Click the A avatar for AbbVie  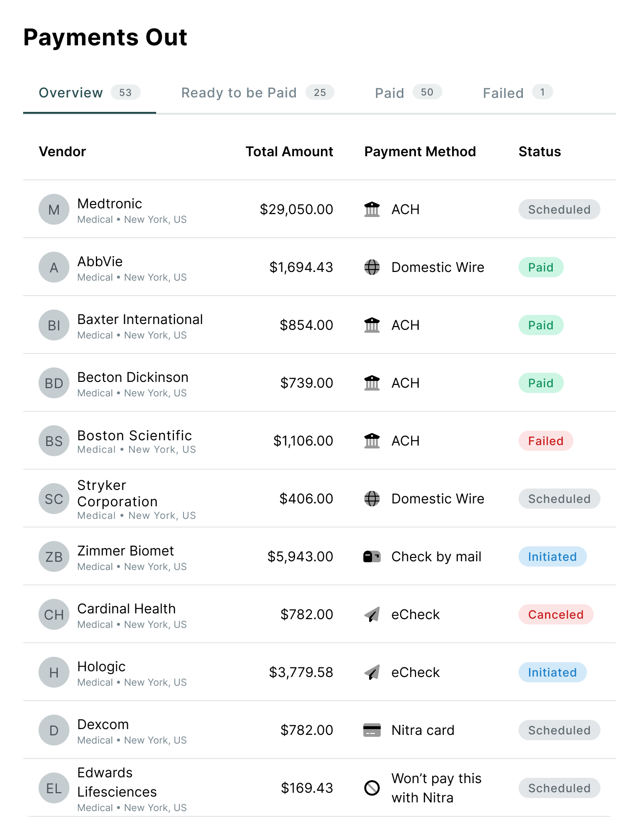[x=54, y=267]
